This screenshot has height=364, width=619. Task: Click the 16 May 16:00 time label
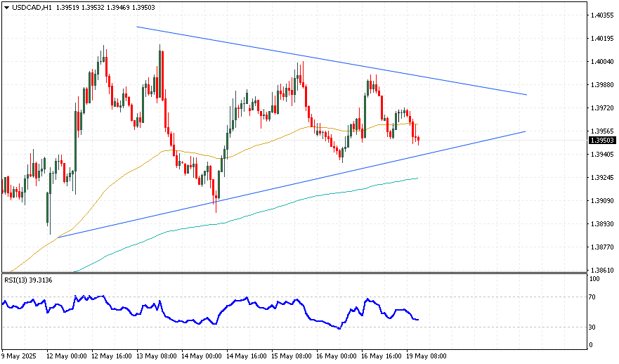tap(382, 356)
